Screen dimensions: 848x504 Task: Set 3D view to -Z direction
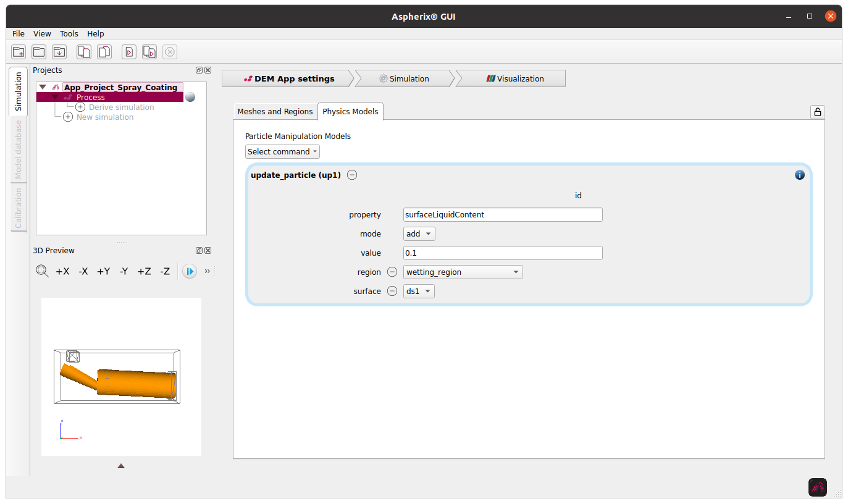[x=165, y=271]
